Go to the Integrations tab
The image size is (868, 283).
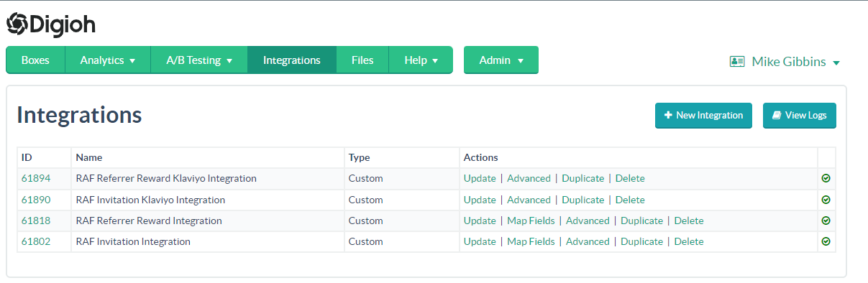tap(292, 60)
